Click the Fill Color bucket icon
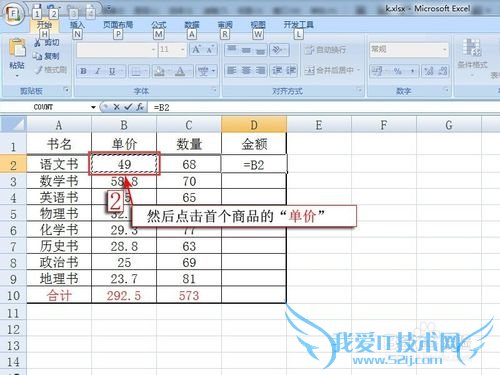Image resolution: width=500 pixels, height=375 pixels. (x=159, y=71)
